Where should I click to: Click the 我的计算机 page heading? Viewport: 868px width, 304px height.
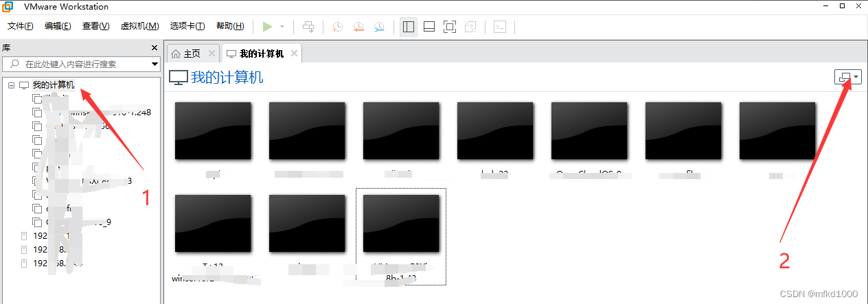227,78
